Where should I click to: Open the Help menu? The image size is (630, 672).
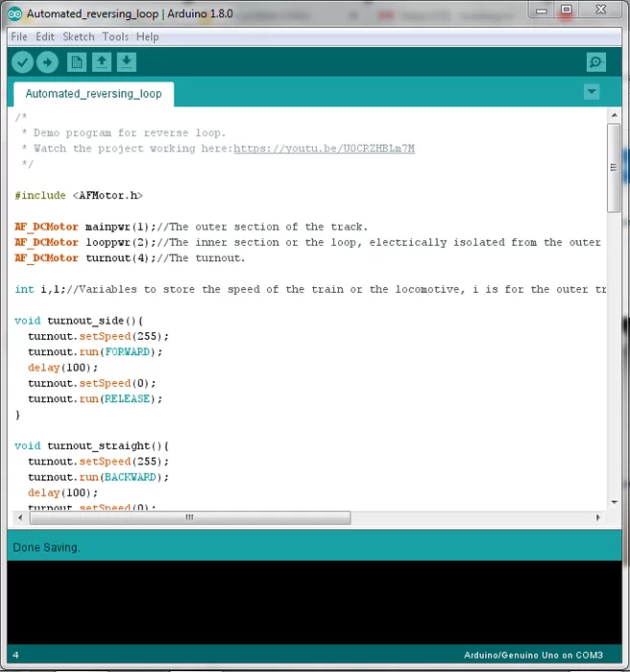(147, 36)
